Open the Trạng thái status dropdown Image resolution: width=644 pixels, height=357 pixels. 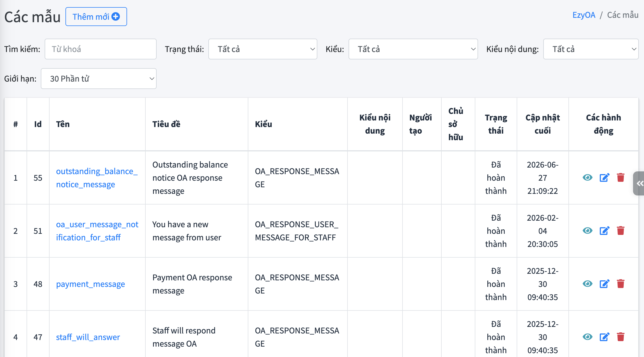click(263, 49)
